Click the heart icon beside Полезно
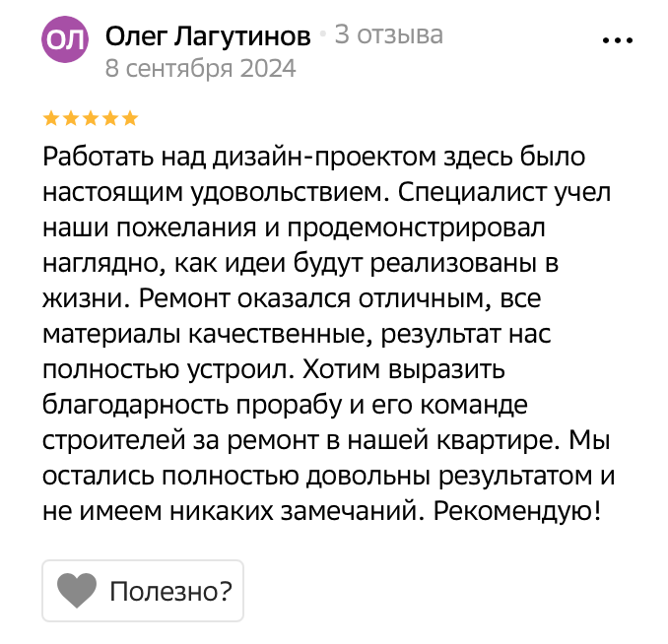 pyautogui.click(x=78, y=591)
